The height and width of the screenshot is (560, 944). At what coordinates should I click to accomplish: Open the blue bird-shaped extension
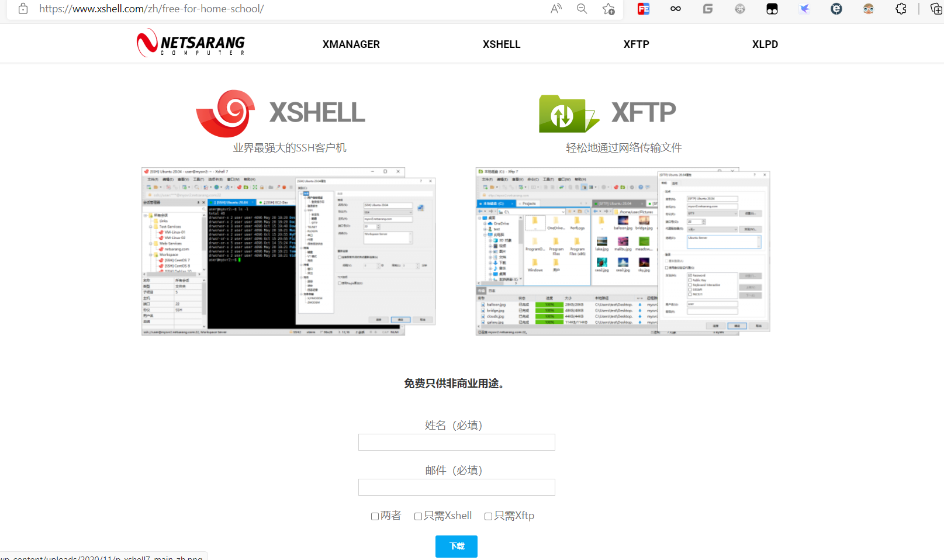[x=804, y=9]
